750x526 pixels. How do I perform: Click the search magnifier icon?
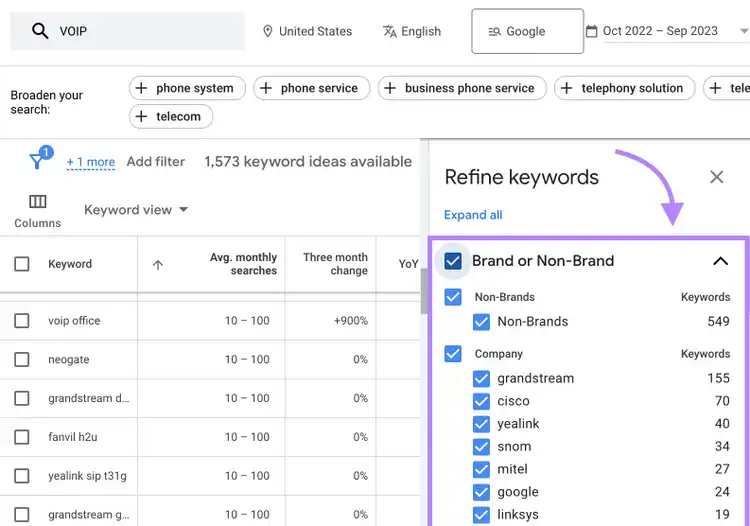click(40, 31)
